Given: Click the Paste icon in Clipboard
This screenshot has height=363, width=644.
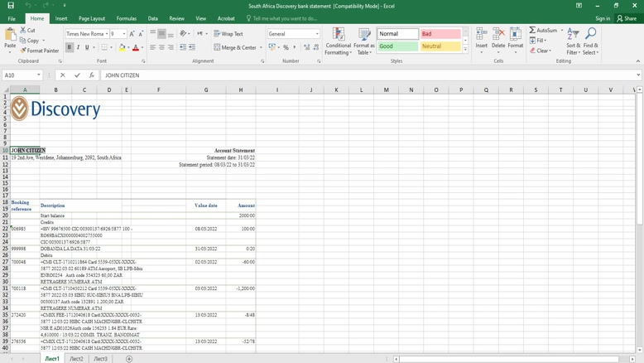Looking at the screenshot, I should [10, 36].
